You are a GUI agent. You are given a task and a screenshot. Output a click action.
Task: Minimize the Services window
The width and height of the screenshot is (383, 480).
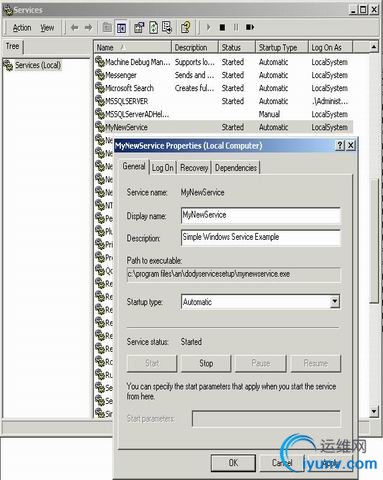(353, 10)
